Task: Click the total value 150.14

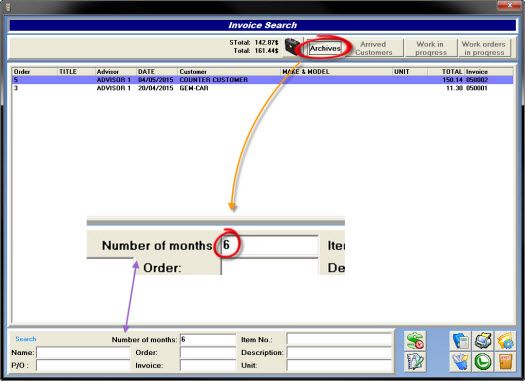Action: pos(452,80)
